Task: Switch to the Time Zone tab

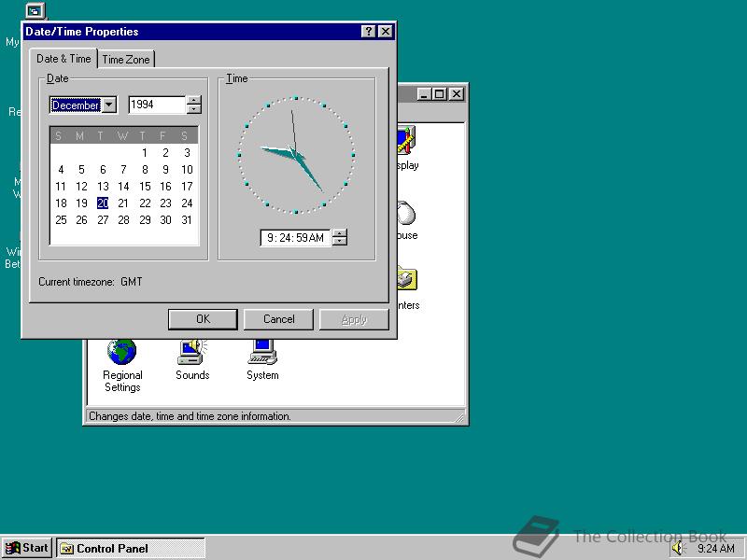Action: [x=126, y=58]
